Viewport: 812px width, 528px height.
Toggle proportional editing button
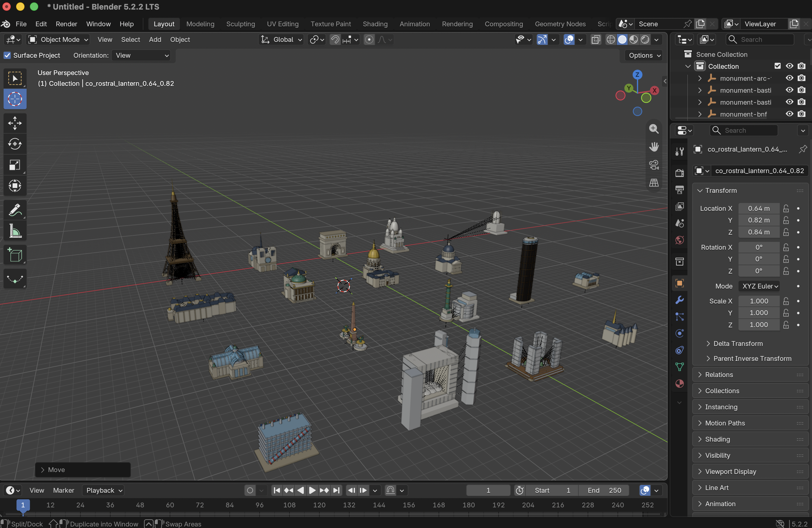pyautogui.click(x=369, y=40)
